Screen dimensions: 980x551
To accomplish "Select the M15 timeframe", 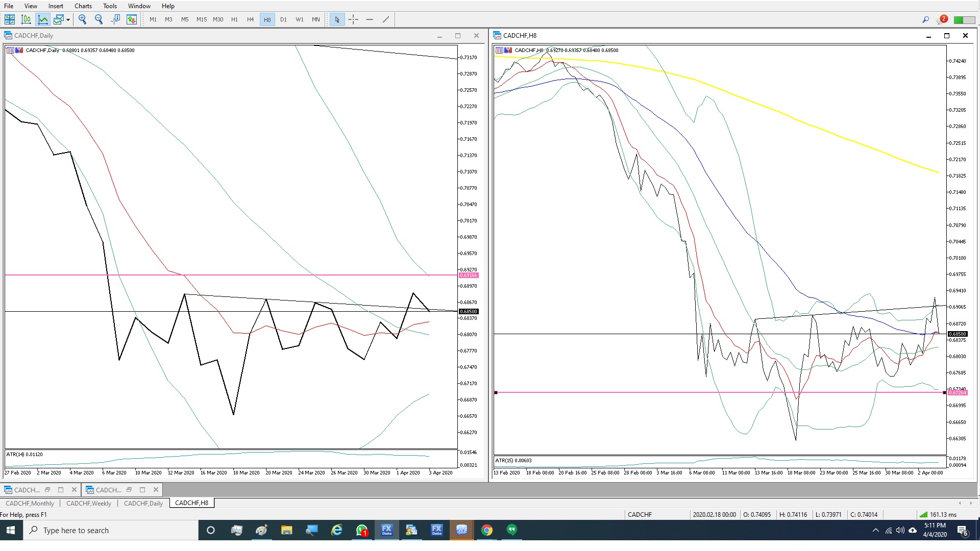I will (x=202, y=19).
